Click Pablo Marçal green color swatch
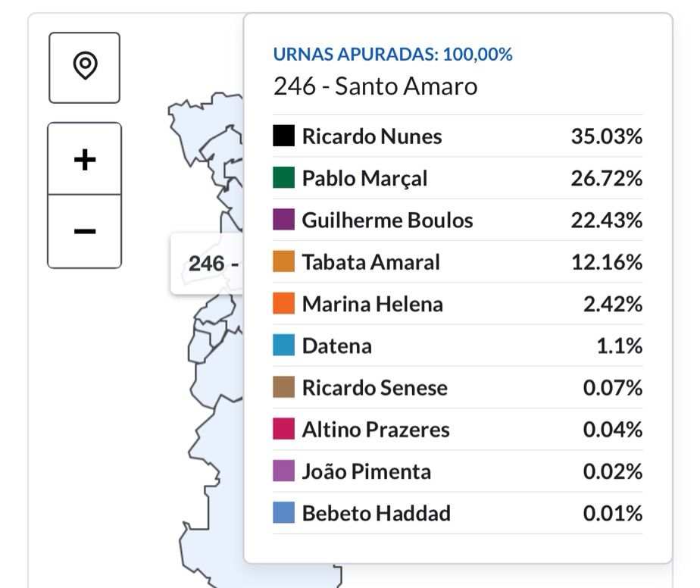Image resolution: width=700 pixels, height=588 pixels. 283,178
